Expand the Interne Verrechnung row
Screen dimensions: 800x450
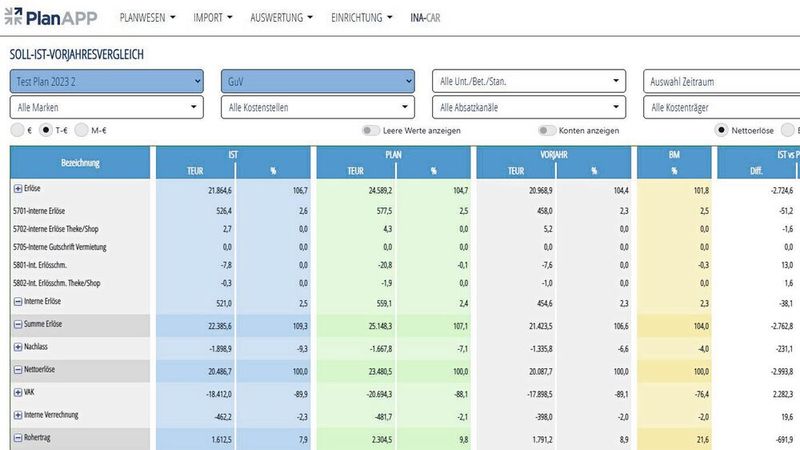click(18, 415)
